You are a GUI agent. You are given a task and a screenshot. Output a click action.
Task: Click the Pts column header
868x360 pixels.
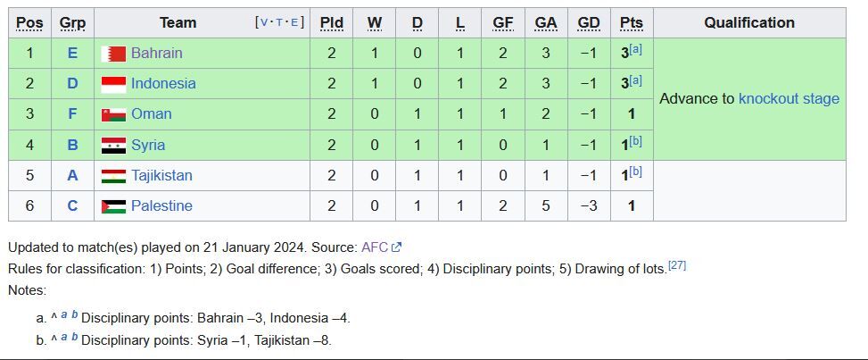pyautogui.click(x=632, y=23)
